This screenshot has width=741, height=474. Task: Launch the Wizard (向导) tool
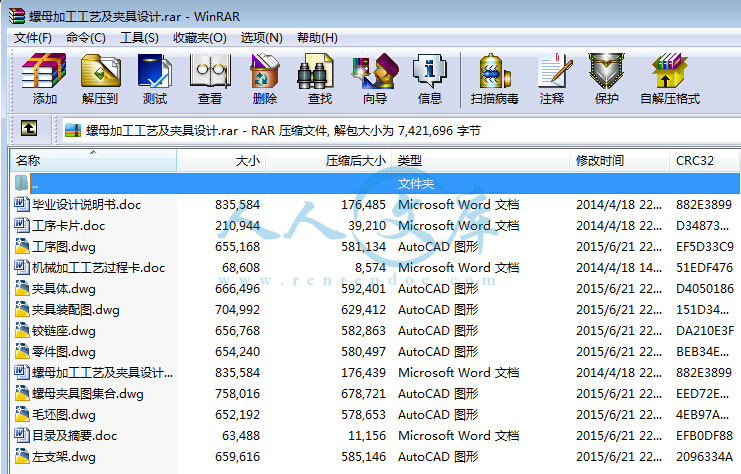click(x=375, y=71)
